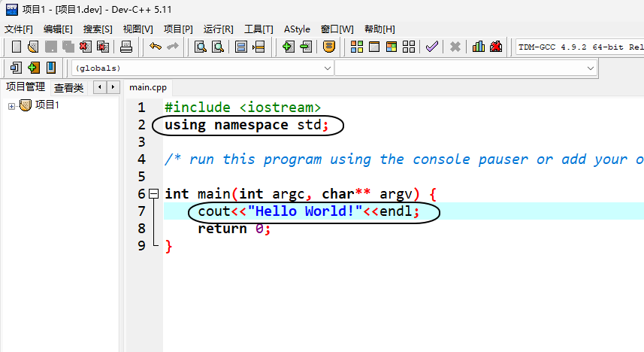The height and width of the screenshot is (352, 644).
Task: Save the current file icon
Action: click(51, 47)
